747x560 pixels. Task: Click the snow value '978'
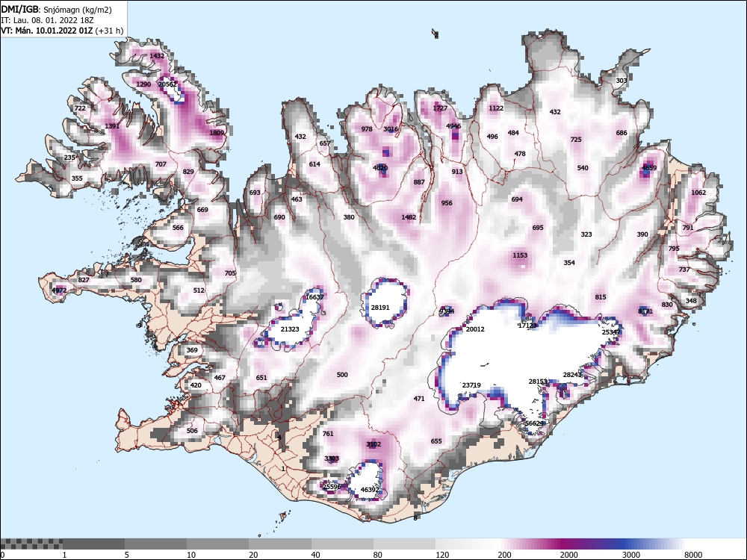367,129
